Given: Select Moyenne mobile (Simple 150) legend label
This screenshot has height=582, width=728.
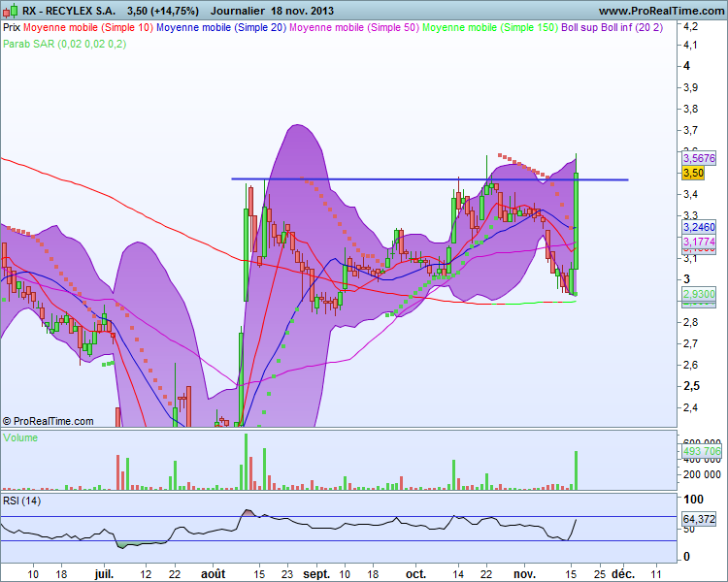Looking at the screenshot, I should pos(490,27).
